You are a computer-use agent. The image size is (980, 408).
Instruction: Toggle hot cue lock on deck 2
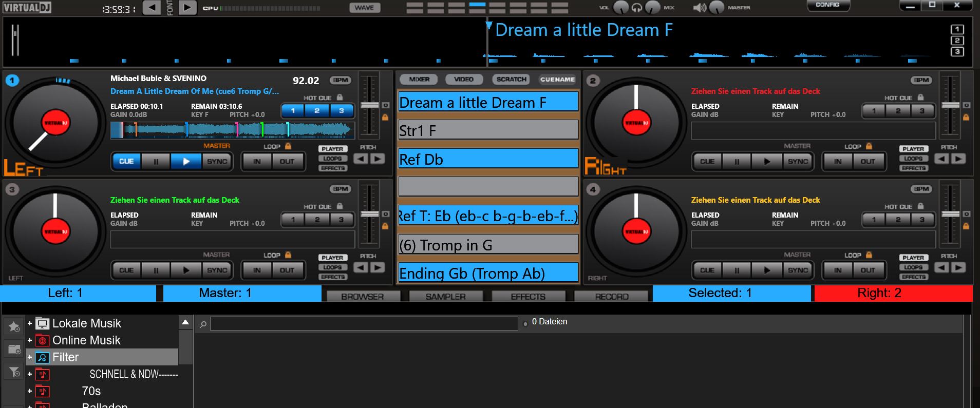tap(920, 97)
